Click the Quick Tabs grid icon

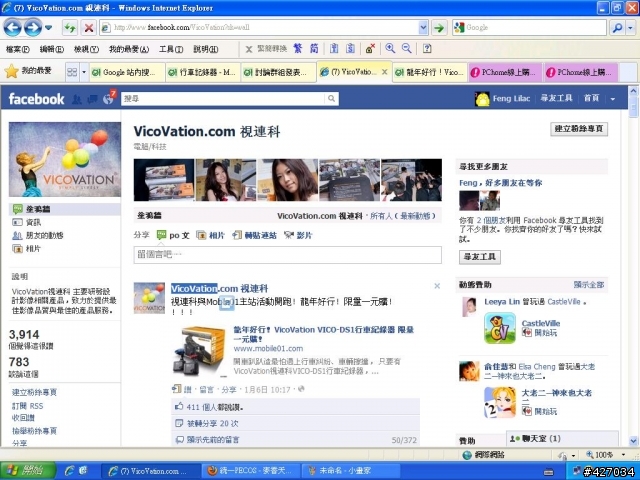click(x=72, y=72)
